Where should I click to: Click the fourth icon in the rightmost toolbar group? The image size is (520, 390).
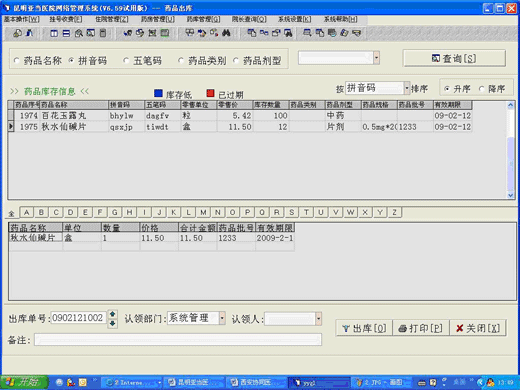[344, 33]
